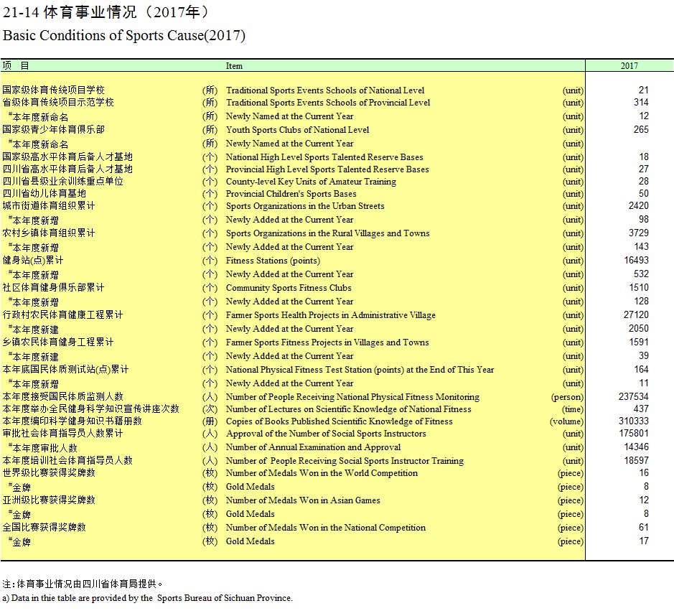
Task: Select 'Traditional Sports Events Schools of Provincial Level'
Action: point(328,103)
